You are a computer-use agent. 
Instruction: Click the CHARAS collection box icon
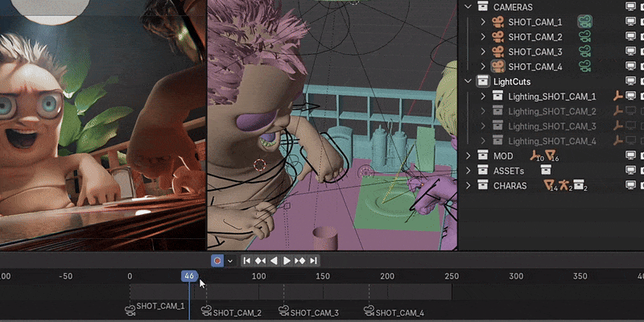[483, 186]
